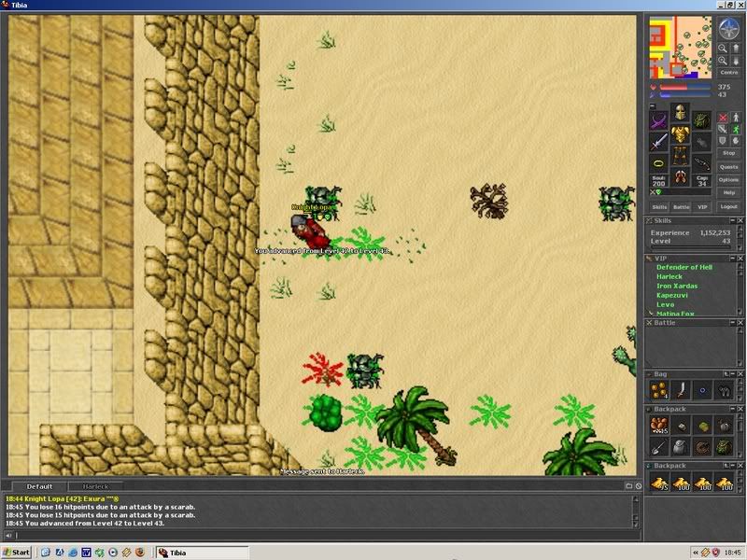This screenshot has height=560, width=747.
Task: Minimize the VIP panel
Action: coord(733,259)
